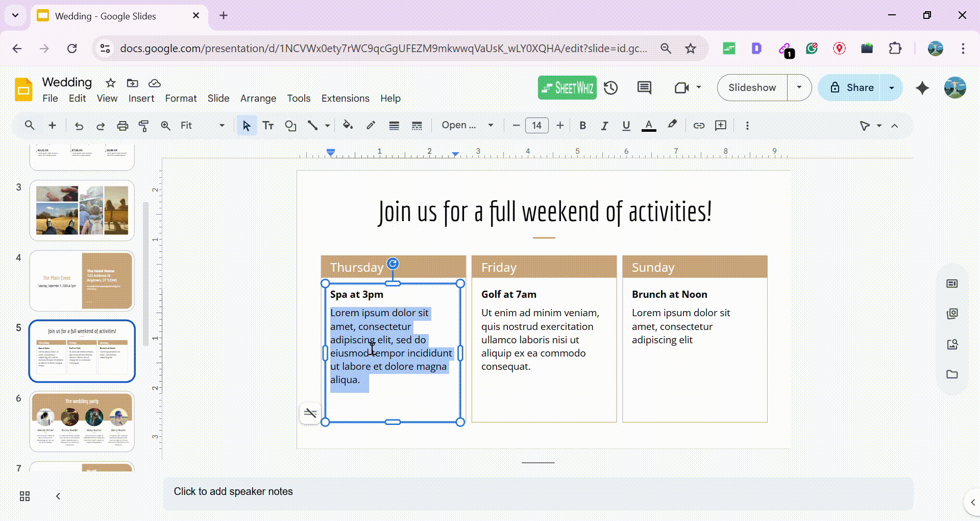This screenshot has height=521, width=980.
Task: Click the speaker notes area
Action: tap(538, 491)
